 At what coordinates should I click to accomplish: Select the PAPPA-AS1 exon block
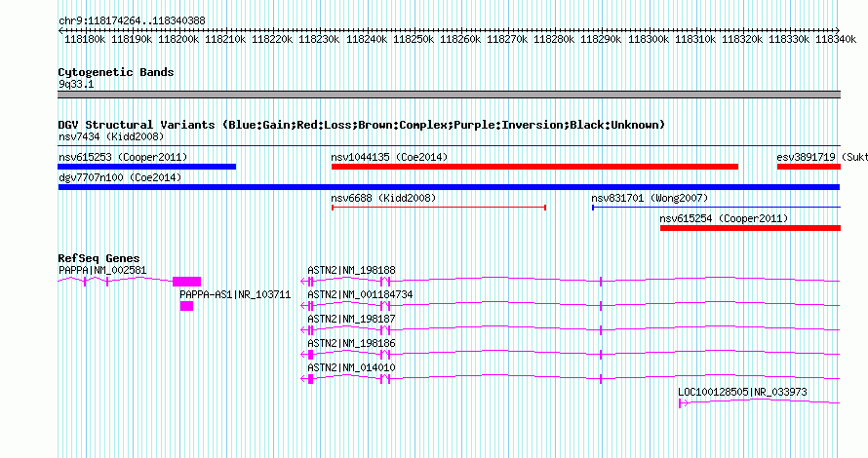coord(186,306)
